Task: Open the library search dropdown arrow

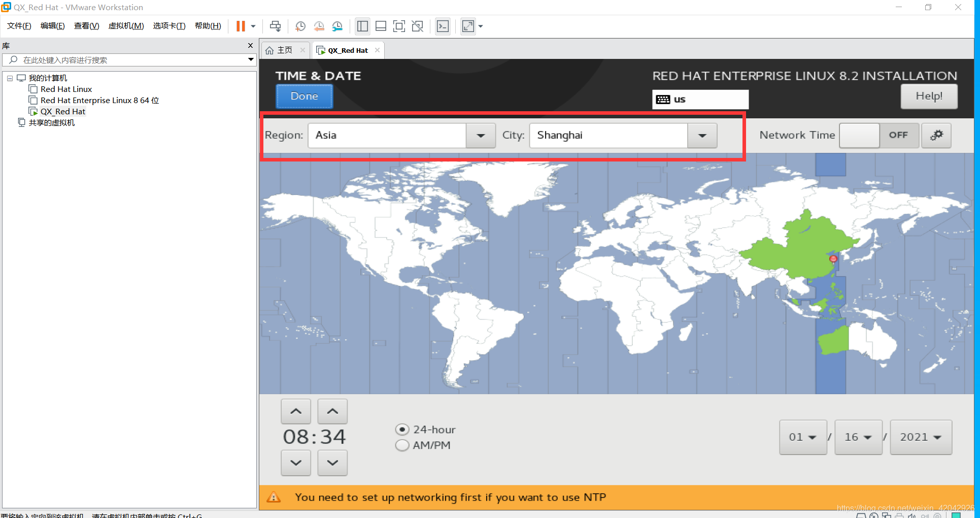Action: (251, 60)
